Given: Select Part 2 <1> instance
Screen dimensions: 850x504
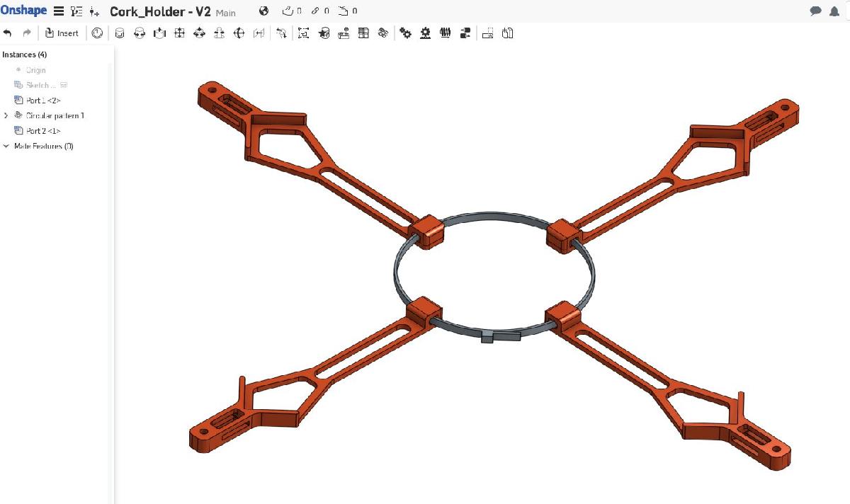Looking at the screenshot, I should click(43, 131).
